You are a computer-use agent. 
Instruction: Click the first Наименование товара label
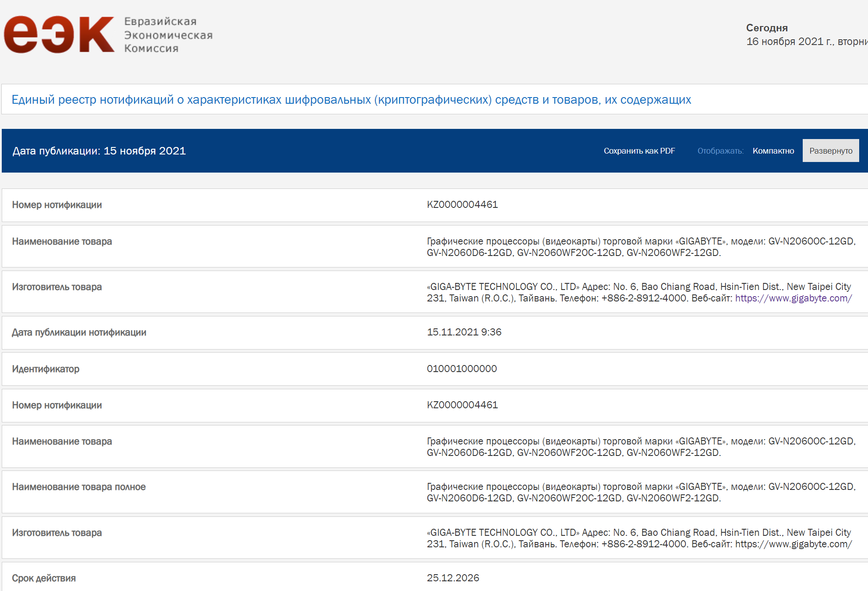point(62,241)
